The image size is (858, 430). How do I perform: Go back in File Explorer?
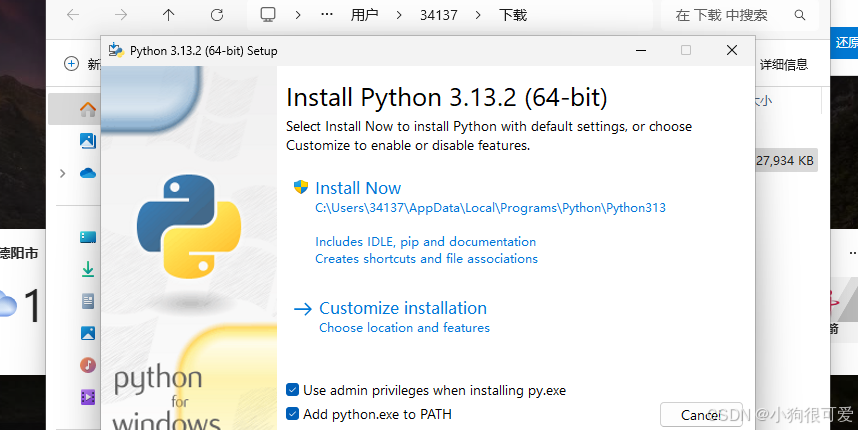point(73,15)
